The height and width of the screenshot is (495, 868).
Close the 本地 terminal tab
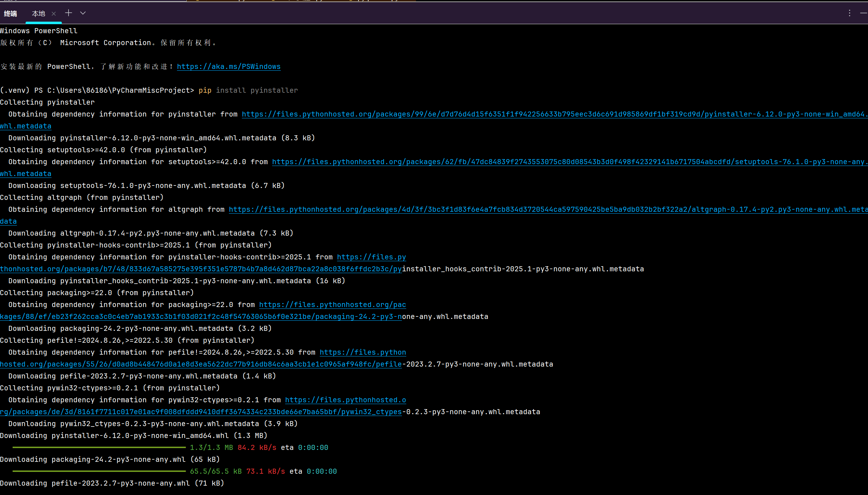[54, 14]
